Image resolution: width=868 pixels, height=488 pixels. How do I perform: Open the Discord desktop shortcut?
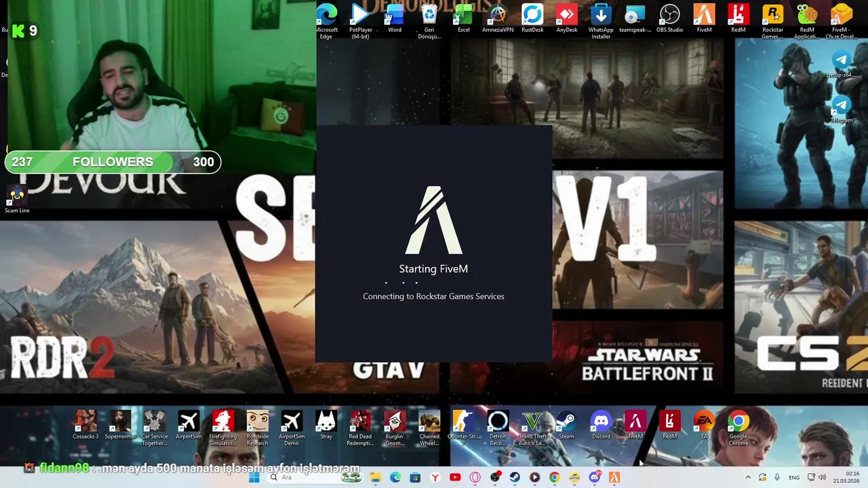click(x=601, y=425)
